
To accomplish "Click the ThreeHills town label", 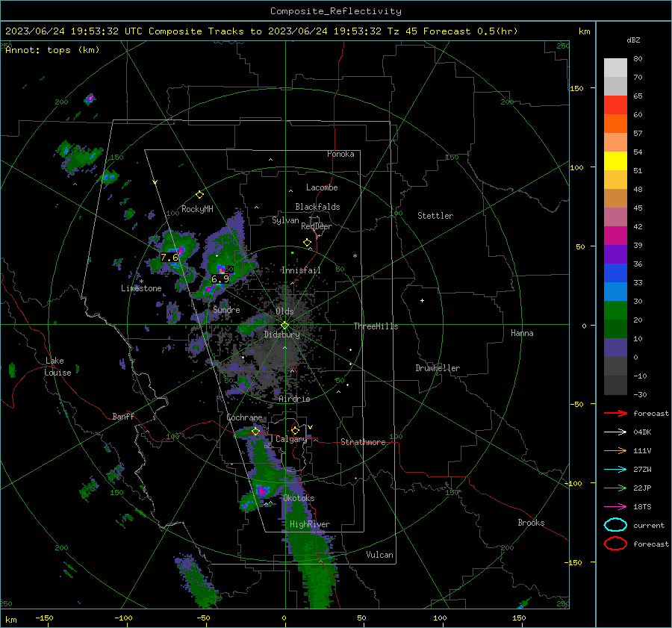I will click(376, 326).
